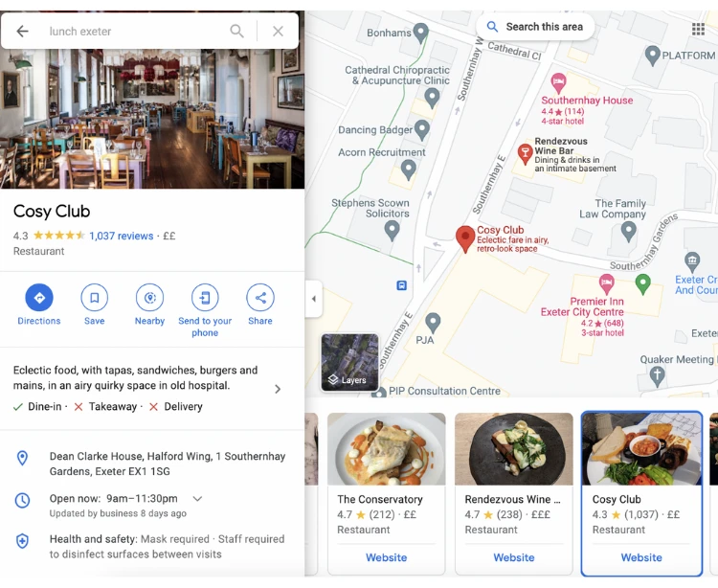Click Send to your phone icon

click(x=205, y=298)
